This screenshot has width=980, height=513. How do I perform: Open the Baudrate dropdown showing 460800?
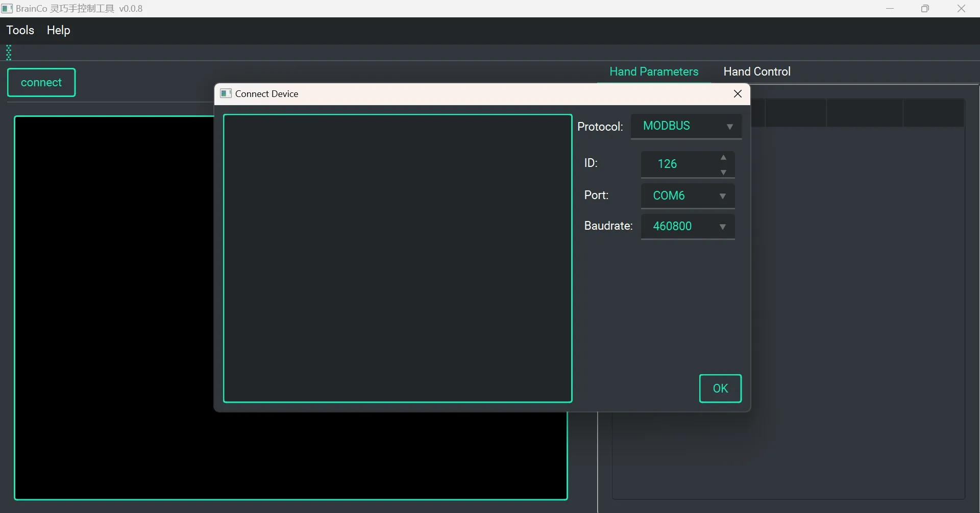tap(687, 226)
